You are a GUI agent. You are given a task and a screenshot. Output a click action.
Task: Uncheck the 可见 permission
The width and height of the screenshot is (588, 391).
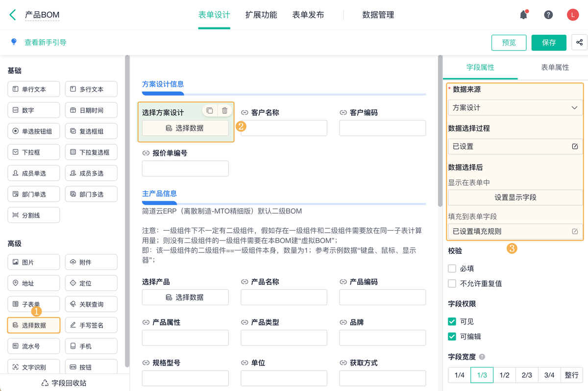tap(453, 322)
